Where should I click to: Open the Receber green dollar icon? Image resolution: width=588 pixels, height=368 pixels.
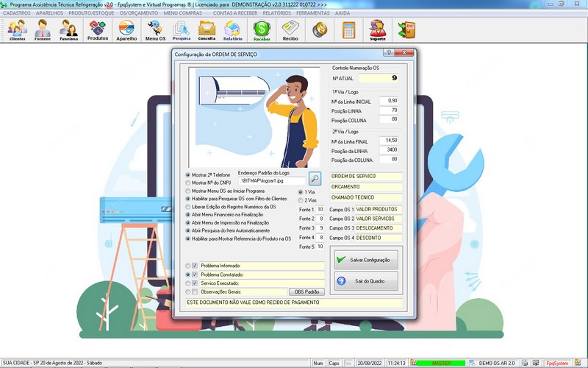tap(262, 30)
